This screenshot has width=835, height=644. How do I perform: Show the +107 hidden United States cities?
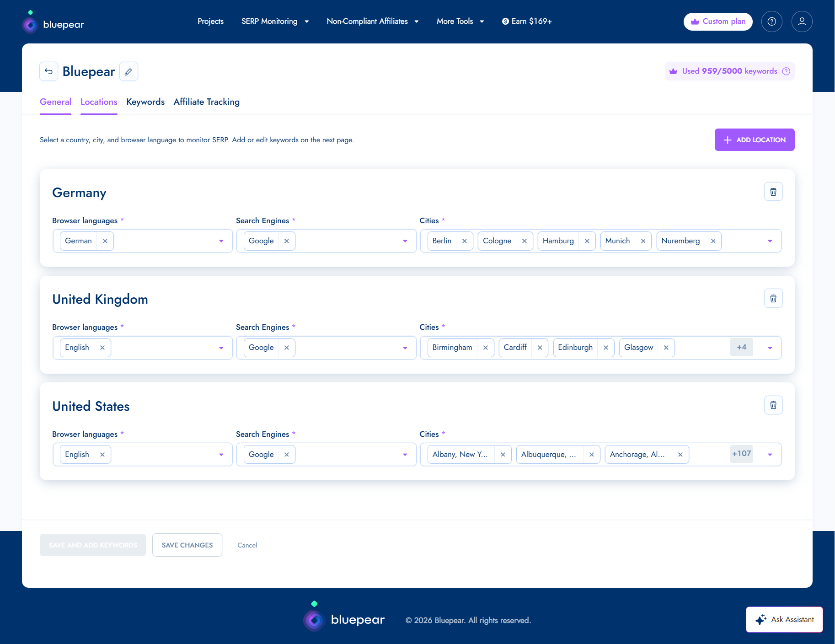(742, 454)
